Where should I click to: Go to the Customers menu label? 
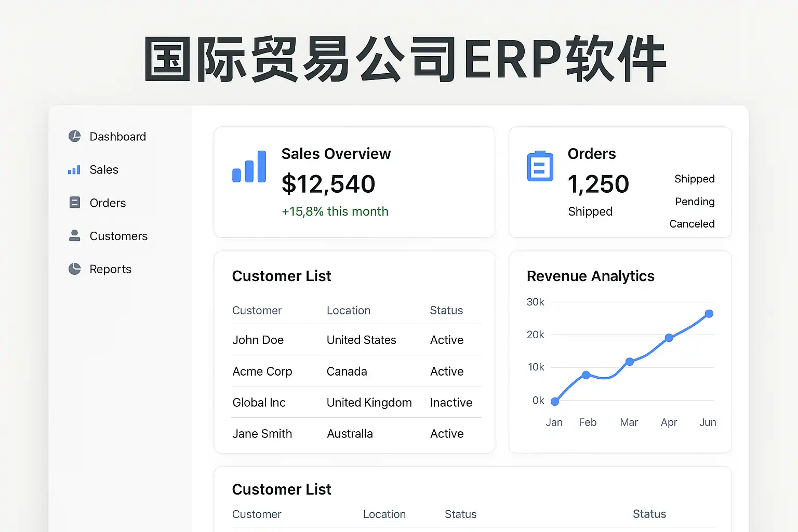[x=118, y=236]
